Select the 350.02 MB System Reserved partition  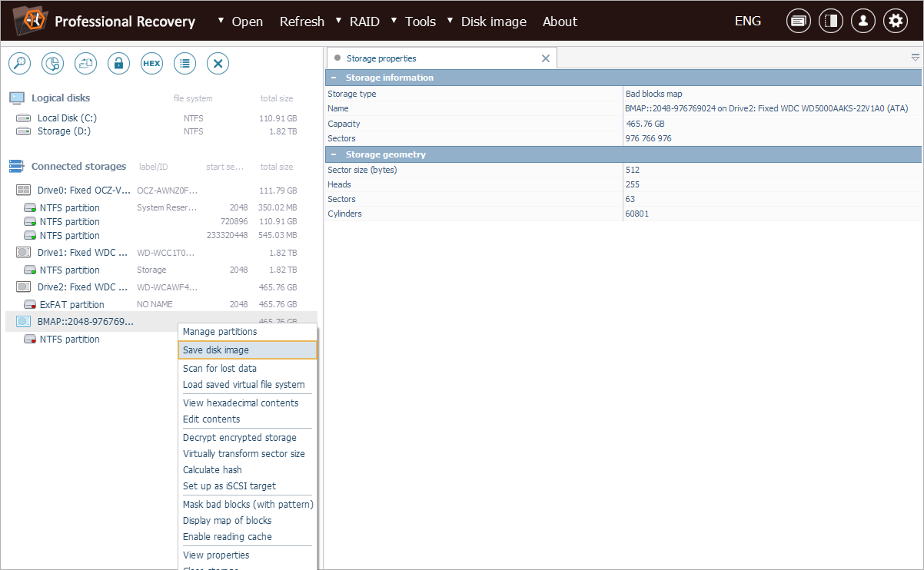click(x=161, y=208)
